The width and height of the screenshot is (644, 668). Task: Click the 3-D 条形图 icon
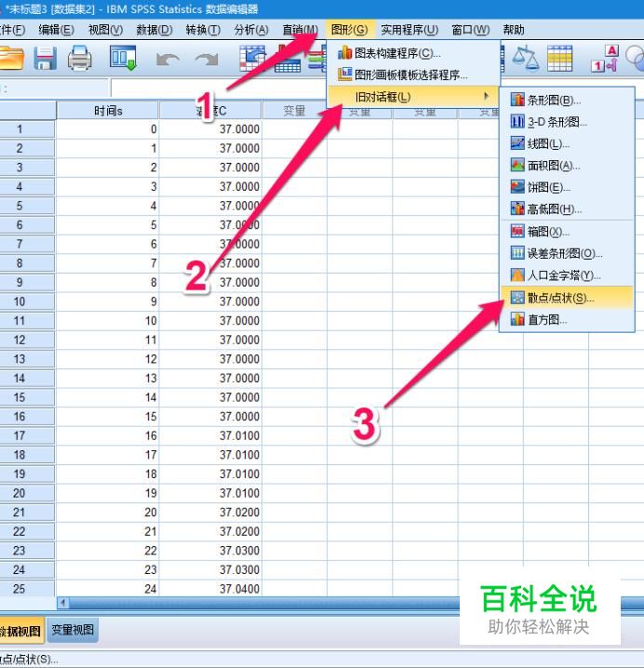517,122
